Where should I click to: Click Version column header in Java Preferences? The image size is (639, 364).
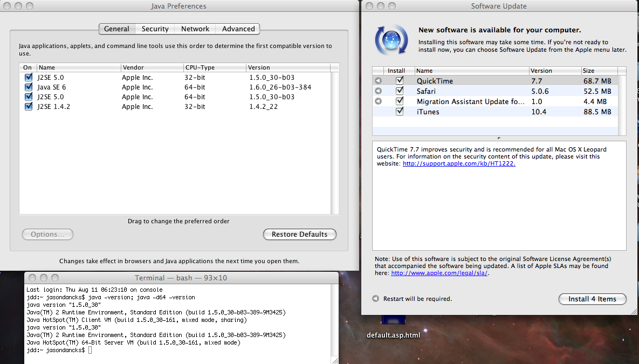coord(288,67)
